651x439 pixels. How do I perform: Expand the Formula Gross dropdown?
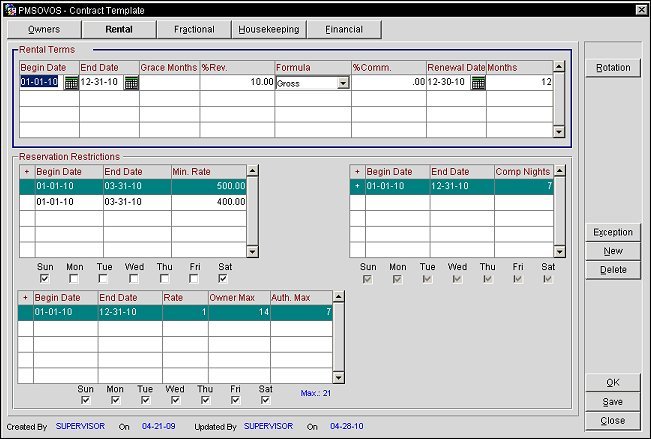pyautogui.click(x=343, y=83)
